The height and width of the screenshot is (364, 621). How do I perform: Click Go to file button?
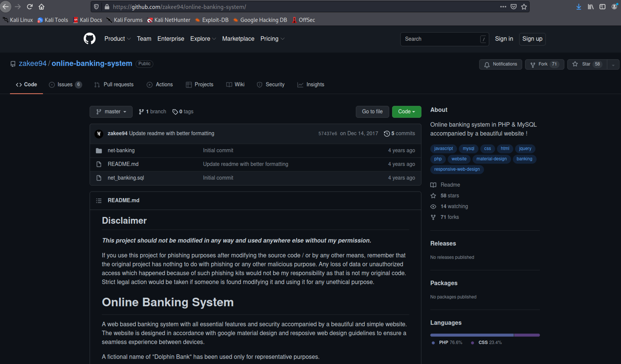[372, 112]
